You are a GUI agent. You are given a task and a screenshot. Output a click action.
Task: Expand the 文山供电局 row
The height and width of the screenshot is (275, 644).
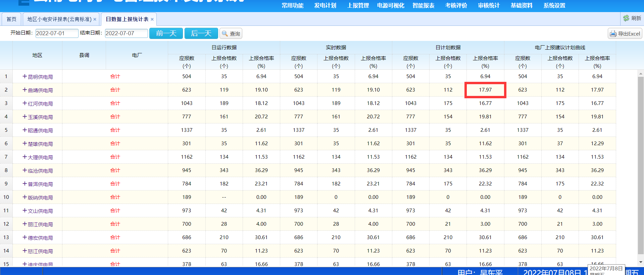(25, 211)
